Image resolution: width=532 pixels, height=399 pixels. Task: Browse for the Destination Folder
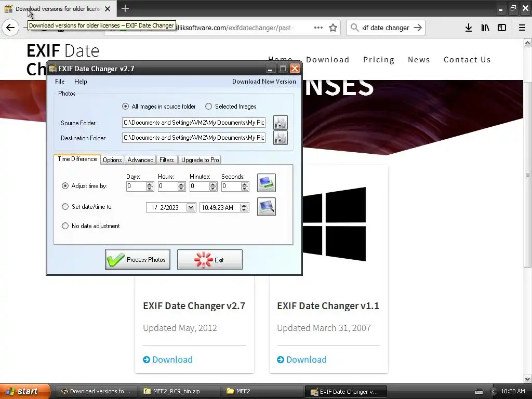[x=281, y=138]
